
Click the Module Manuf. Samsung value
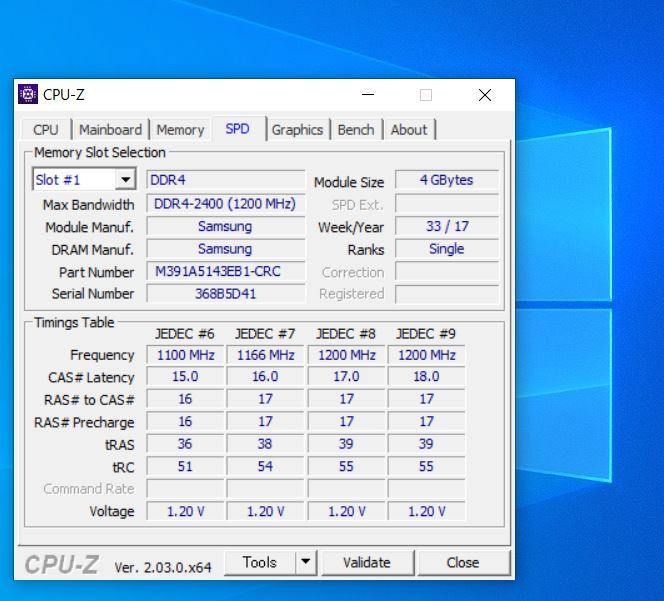226,226
